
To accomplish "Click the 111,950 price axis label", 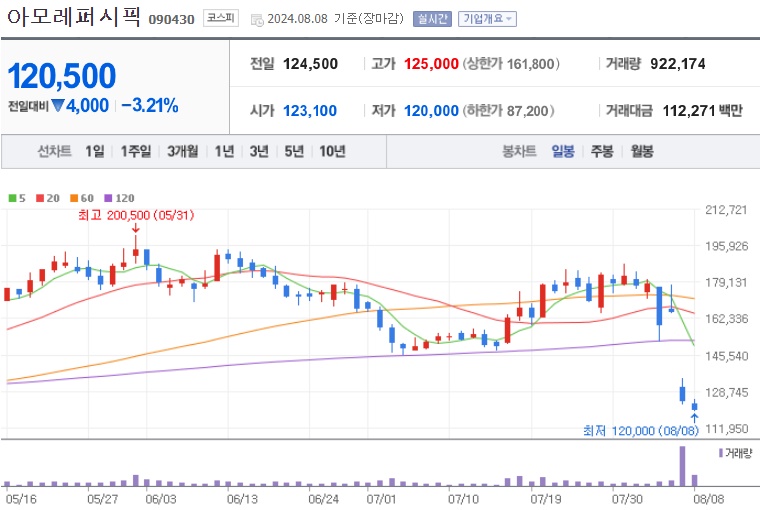I will point(726,429).
